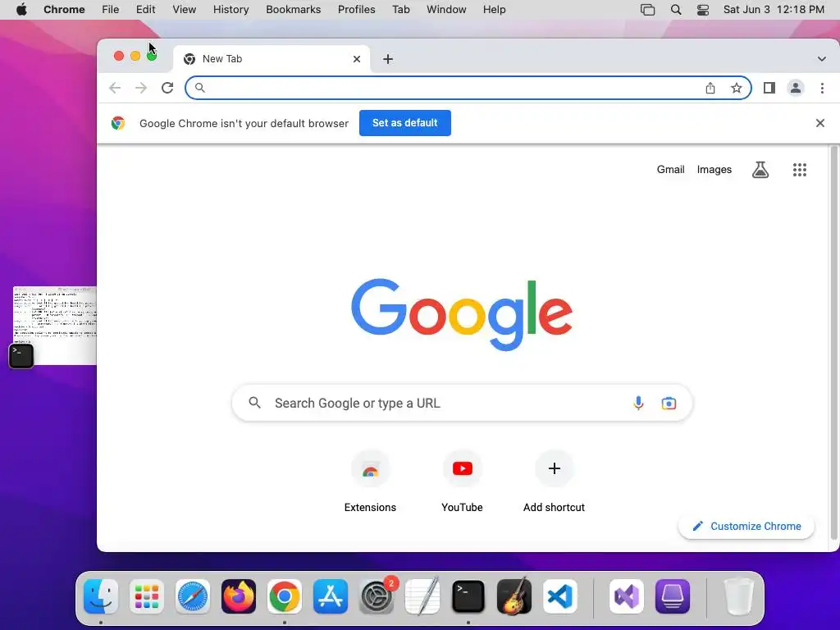Open the Bookmarks menu
840x630 pixels.
[294, 10]
